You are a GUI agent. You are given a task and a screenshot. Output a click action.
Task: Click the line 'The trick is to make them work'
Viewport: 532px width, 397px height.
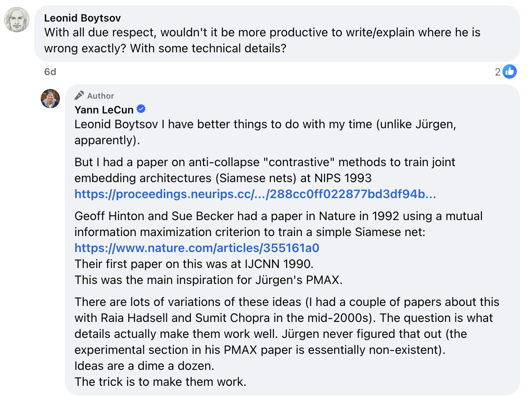coord(160,382)
